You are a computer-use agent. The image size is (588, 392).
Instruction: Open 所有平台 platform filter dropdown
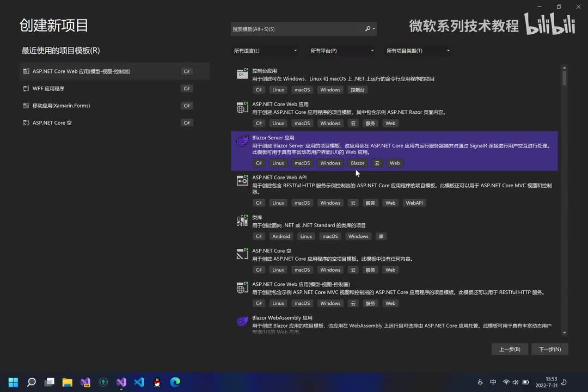(342, 51)
